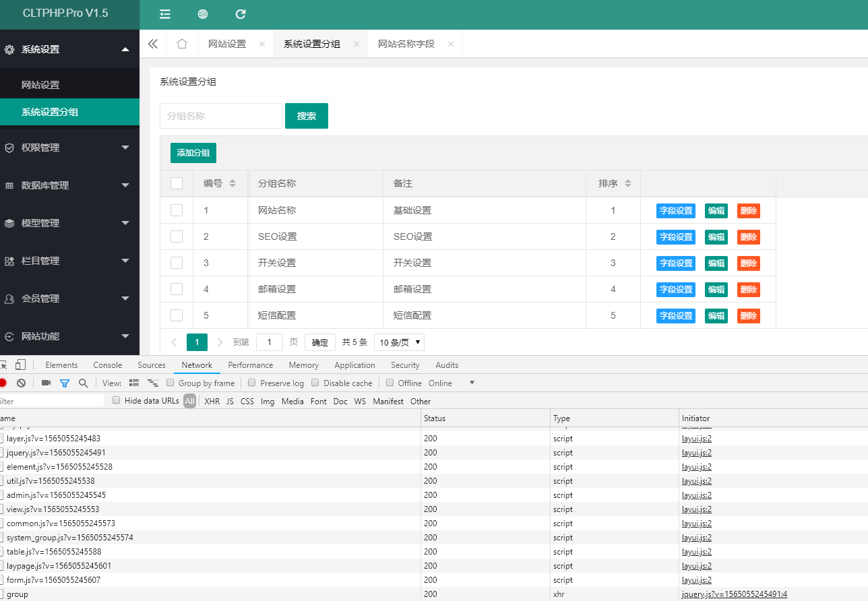Click the DevTools network filter text field
Viewport: 868px width, 601px height.
click(52, 401)
